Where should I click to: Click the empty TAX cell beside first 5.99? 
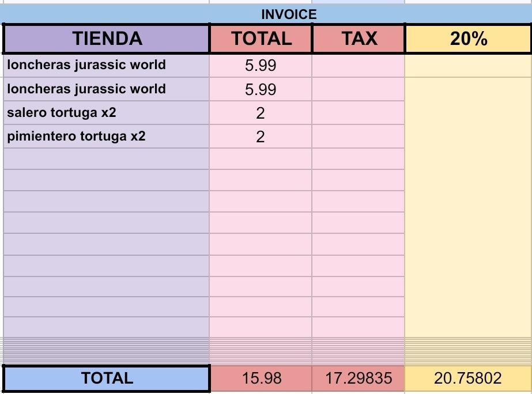pyautogui.click(x=359, y=66)
